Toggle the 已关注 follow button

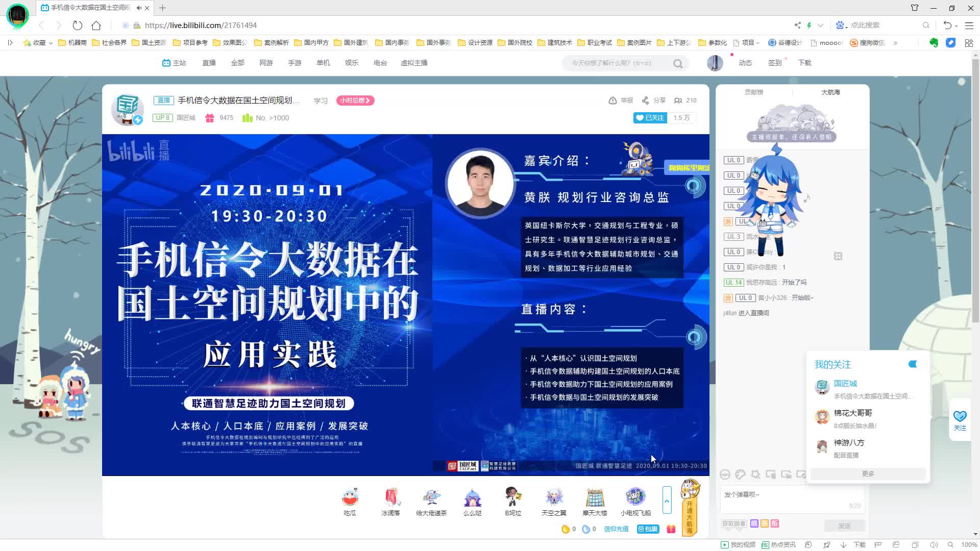tap(650, 118)
